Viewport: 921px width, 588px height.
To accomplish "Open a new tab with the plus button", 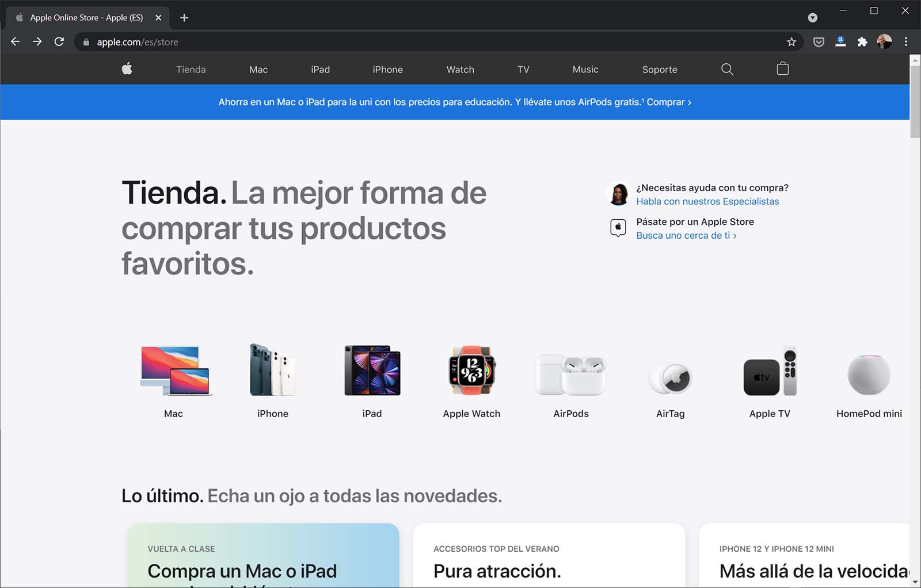I will pos(184,18).
